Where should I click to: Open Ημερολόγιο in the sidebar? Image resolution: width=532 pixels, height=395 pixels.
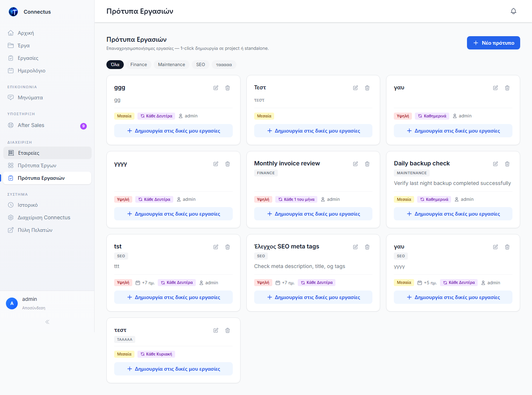47,71
